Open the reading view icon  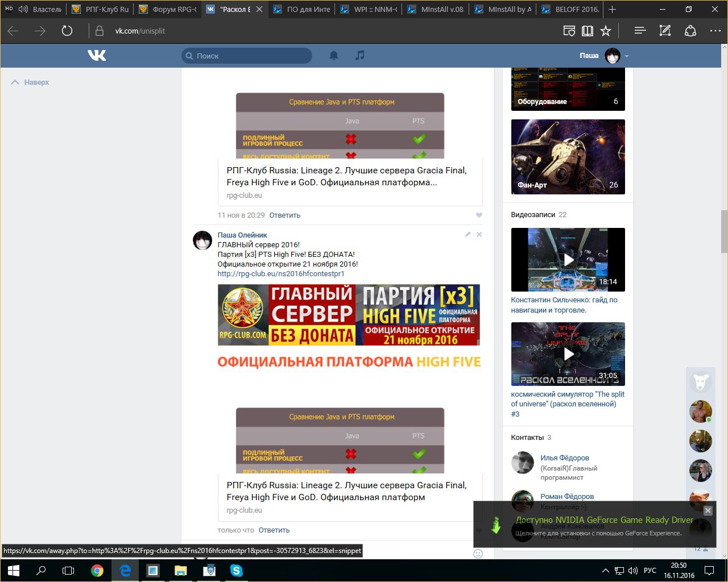tap(588, 31)
